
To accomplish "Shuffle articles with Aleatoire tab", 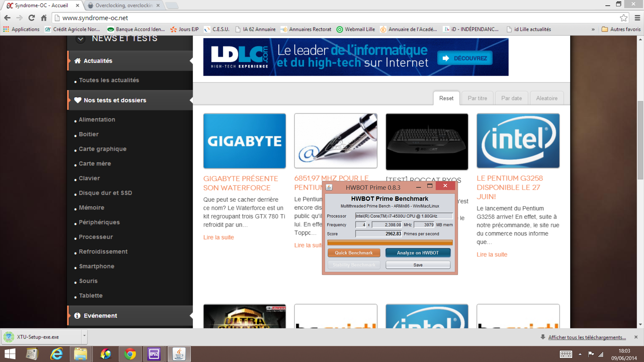I will coord(547,98).
